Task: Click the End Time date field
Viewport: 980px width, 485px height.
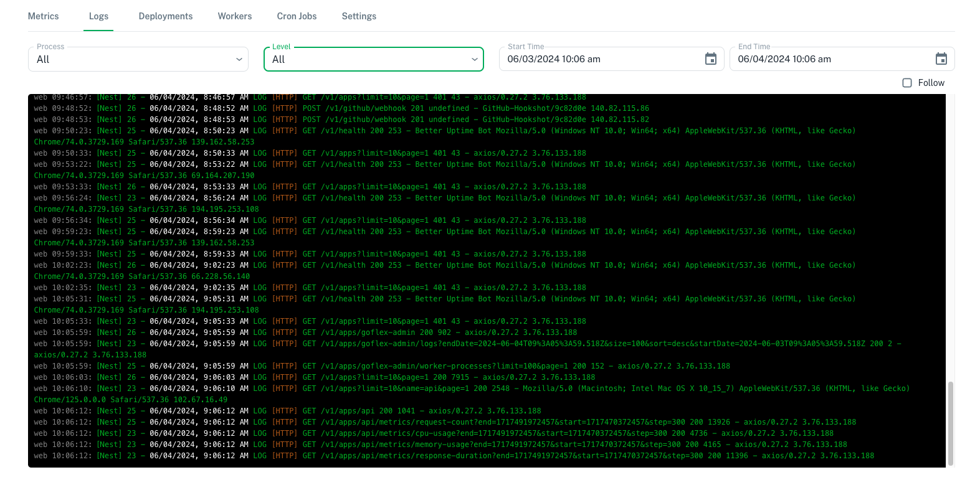Action: coord(842,59)
